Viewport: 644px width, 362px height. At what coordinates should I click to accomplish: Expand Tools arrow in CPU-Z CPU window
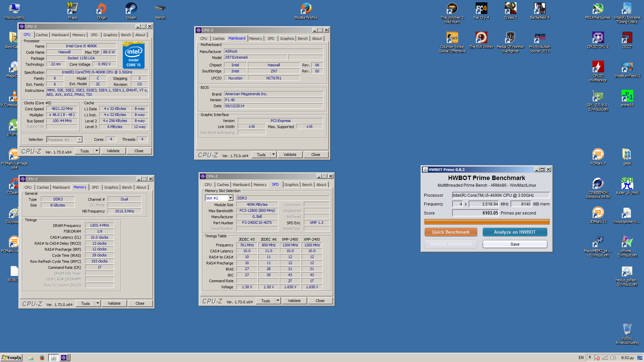tap(97, 151)
